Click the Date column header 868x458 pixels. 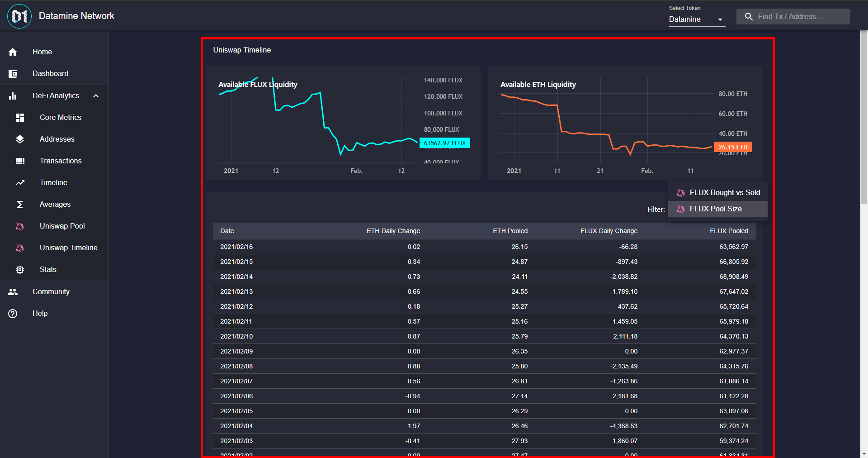coord(227,231)
